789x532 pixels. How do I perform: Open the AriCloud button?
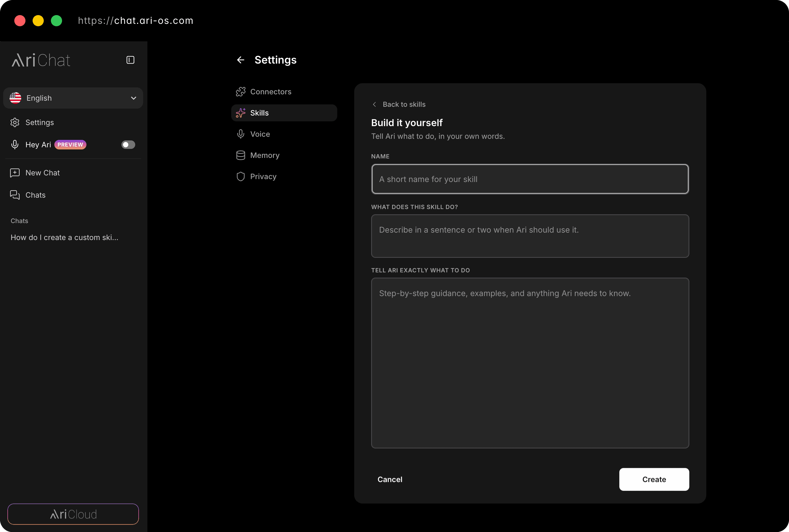pos(73,514)
